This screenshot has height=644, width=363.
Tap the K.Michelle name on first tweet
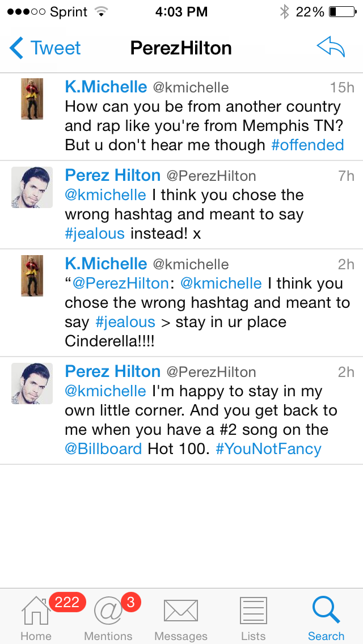click(x=106, y=87)
